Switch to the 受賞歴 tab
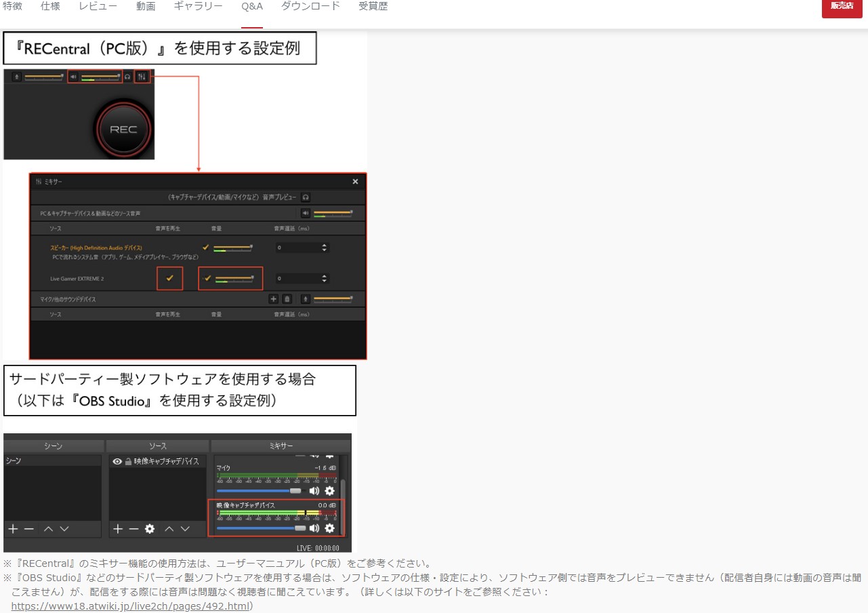Screen dimensions: 868x613 [373, 6]
